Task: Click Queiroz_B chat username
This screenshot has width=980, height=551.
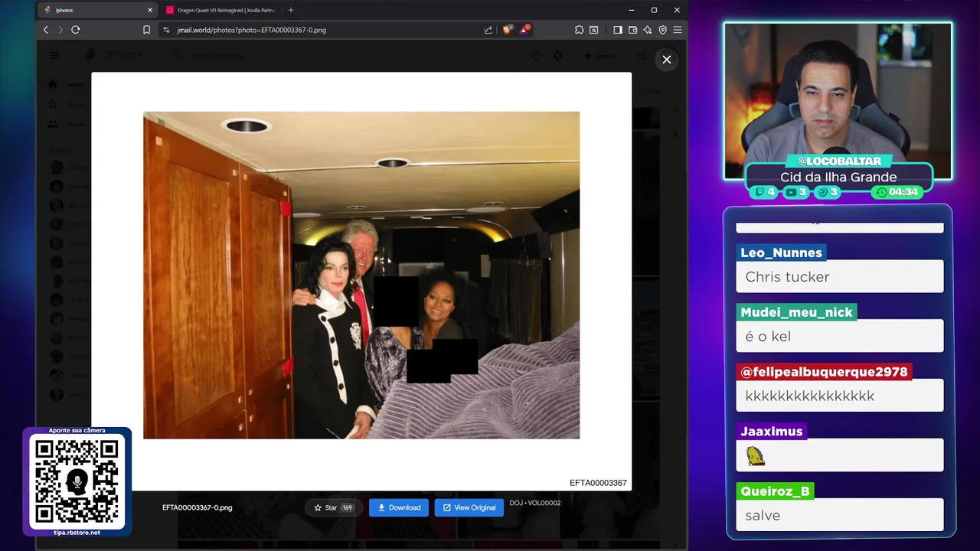Action: click(775, 491)
